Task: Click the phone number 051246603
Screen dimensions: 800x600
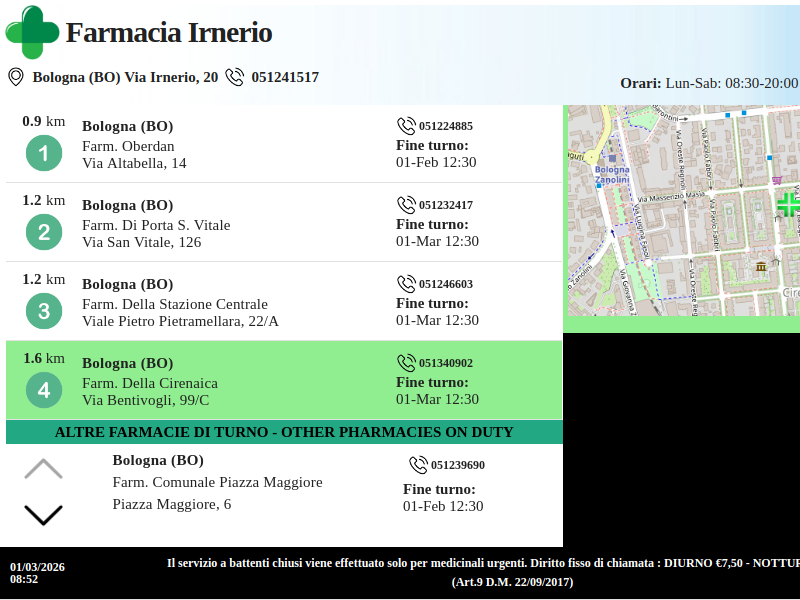Action: tap(446, 284)
